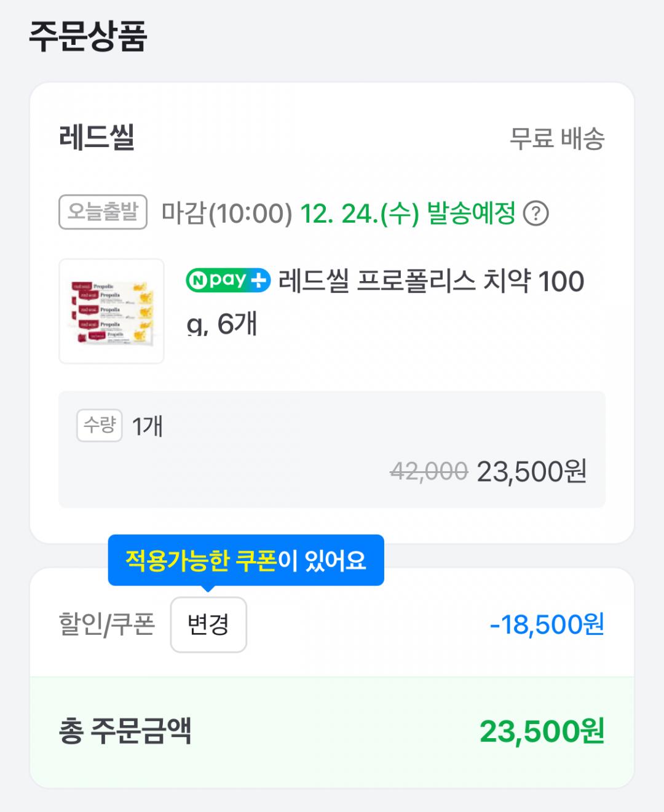
Task: Tap the 12. 24.(수) 발송예정 date text
Action: click(x=407, y=214)
